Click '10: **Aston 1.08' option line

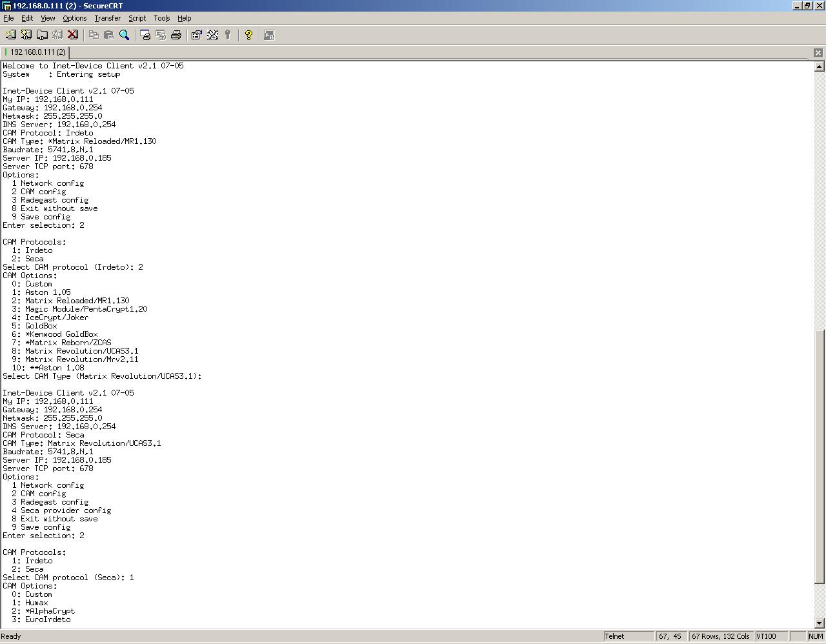pyautogui.click(x=48, y=368)
